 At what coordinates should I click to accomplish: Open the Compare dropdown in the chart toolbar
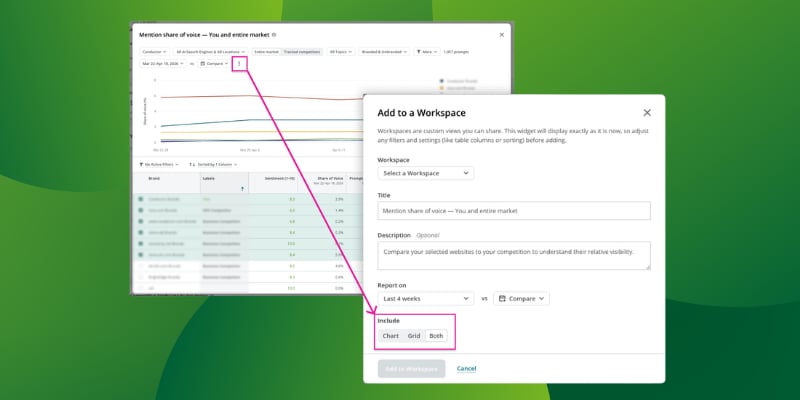214,64
